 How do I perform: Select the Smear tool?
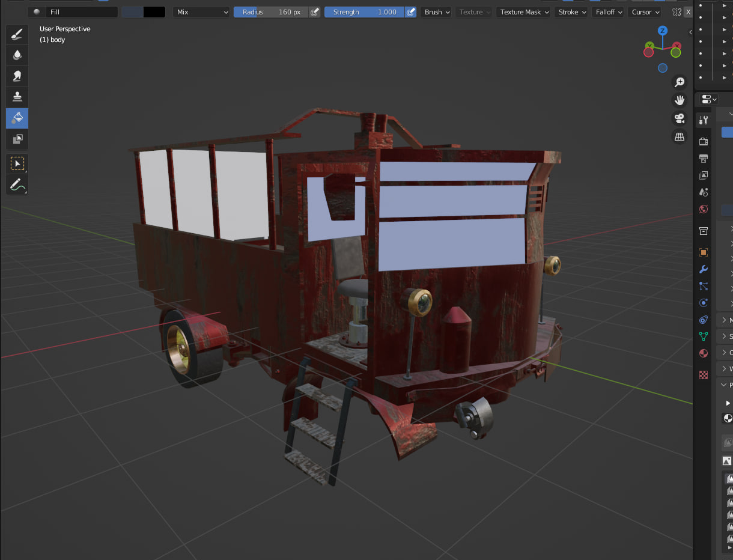point(17,76)
